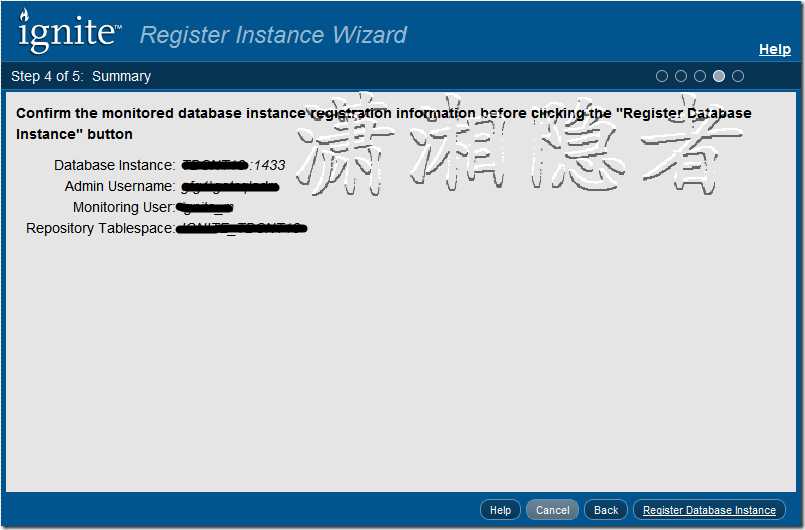Click the 'Database Instance:' label

(114, 165)
